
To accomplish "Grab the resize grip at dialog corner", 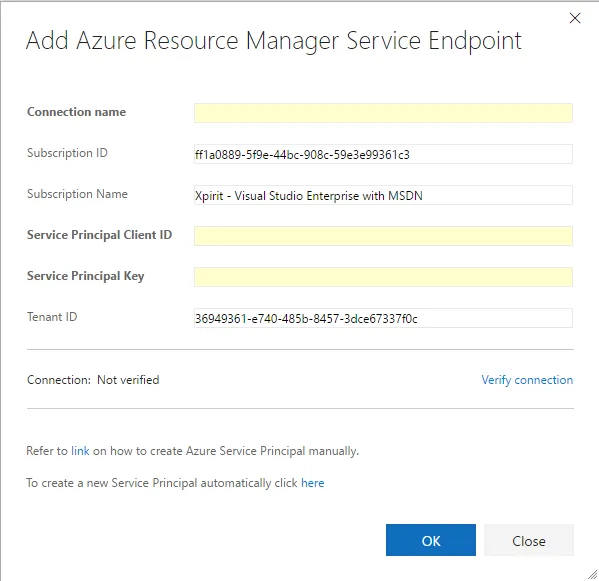I will point(593,574).
